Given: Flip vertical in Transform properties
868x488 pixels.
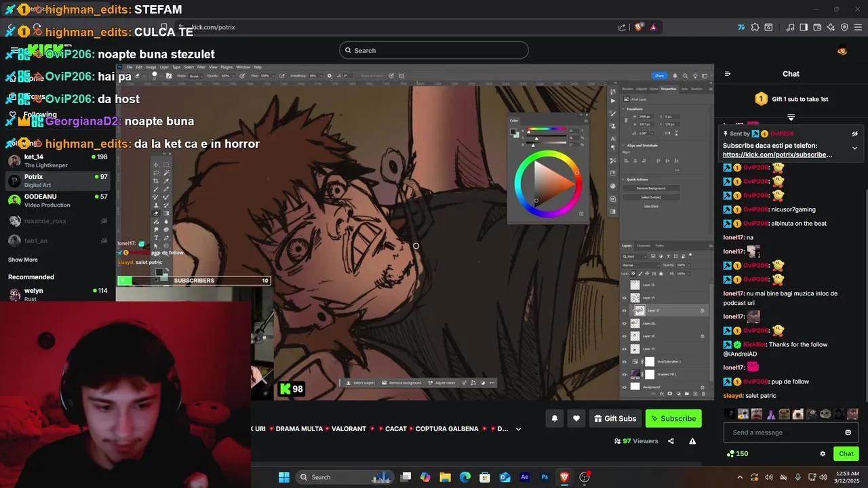Looking at the screenshot, I should (x=677, y=133).
